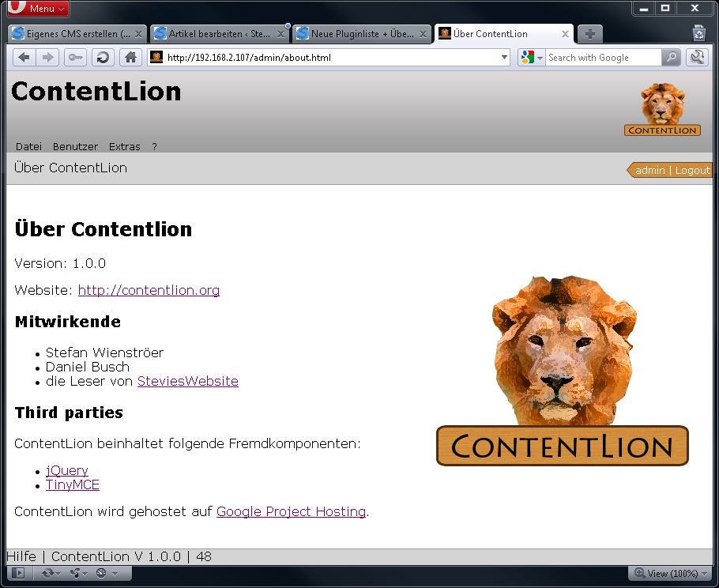
Task: Close the Über ContentLion tab
Action: (x=565, y=34)
